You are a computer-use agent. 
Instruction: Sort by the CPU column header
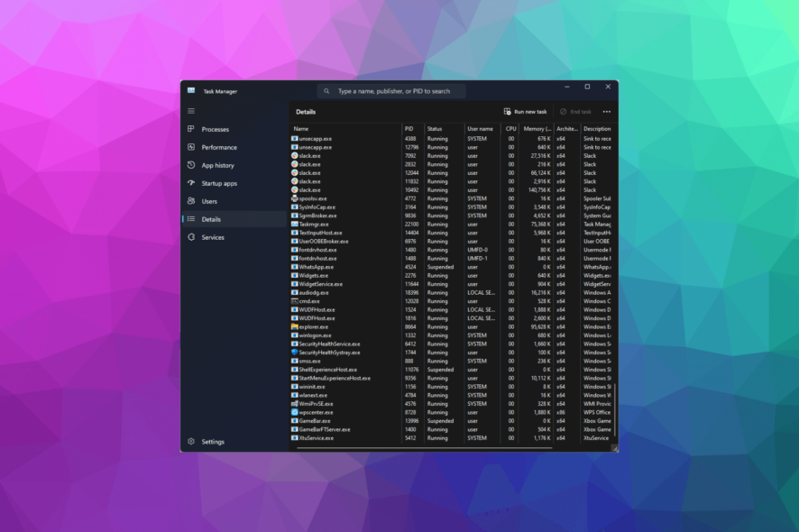click(x=510, y=129)
